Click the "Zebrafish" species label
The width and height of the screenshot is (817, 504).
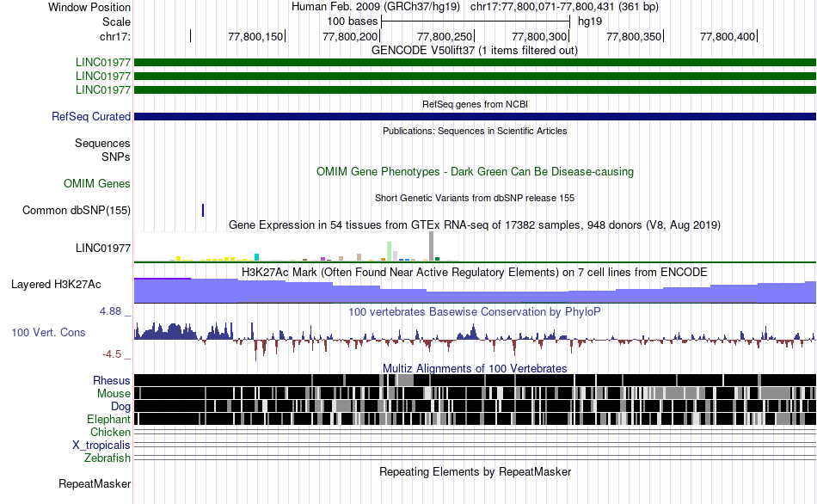107,458
